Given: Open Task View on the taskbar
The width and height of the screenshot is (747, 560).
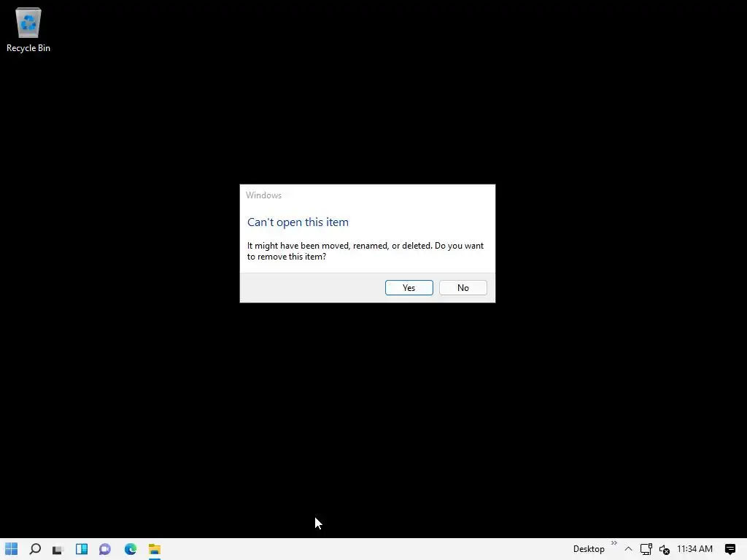Looking at the screenshot, I should pyautogui.click(x=58, y=549).
